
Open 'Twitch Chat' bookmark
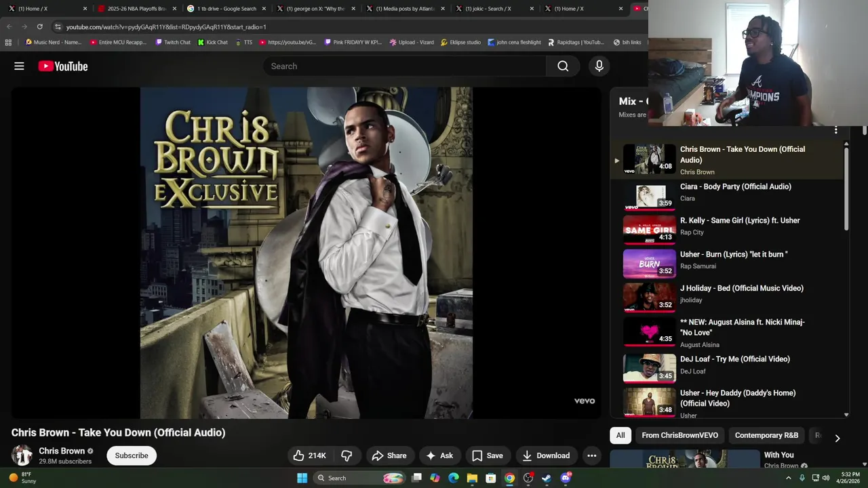point(173,42)
